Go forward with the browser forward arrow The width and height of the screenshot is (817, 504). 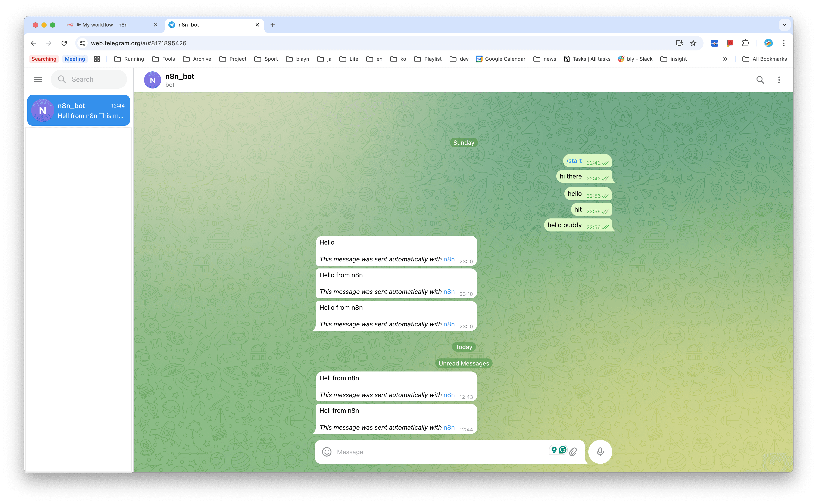(x=49, y=43)
